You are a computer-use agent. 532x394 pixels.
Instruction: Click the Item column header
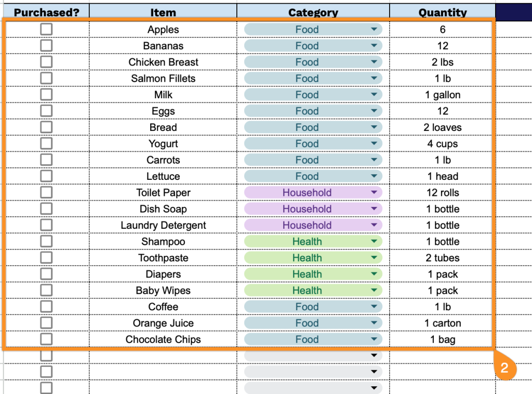163,12
